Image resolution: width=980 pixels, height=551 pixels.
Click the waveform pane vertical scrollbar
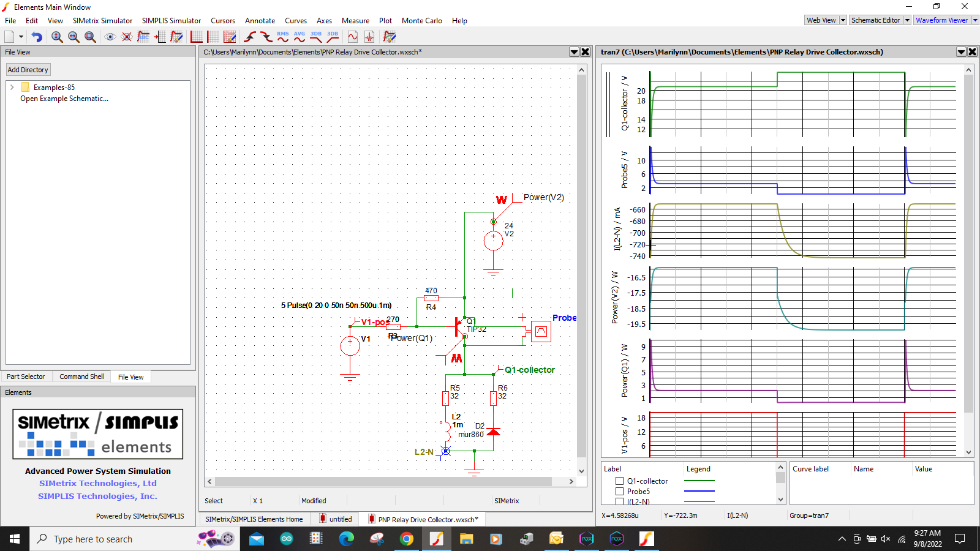point(969,261)
